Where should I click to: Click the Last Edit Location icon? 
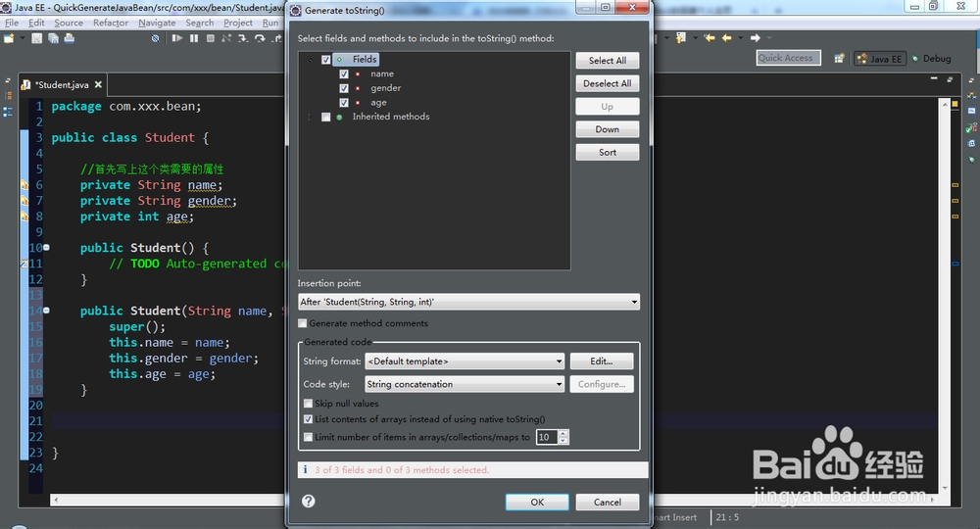pyautogui.click(x=710, y=38)
